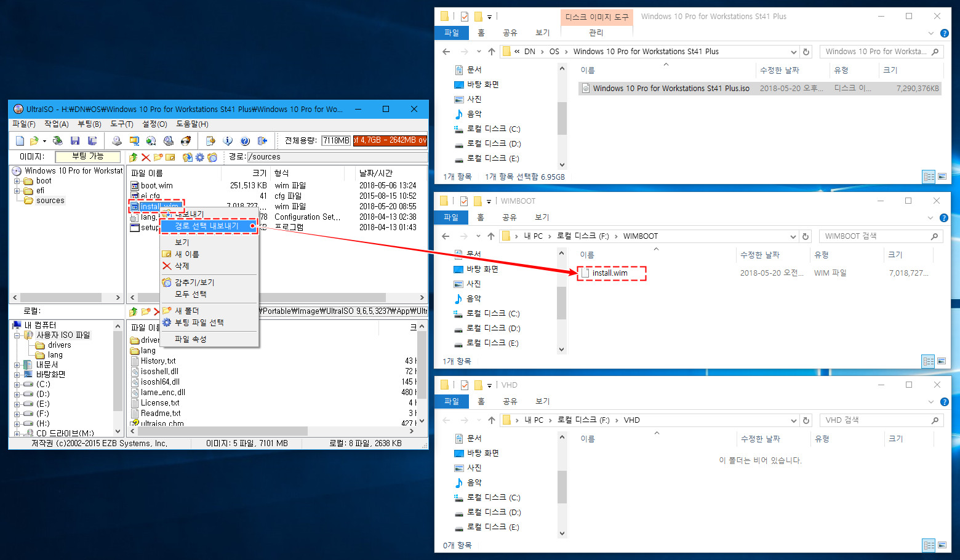Click the Mount to virtual drive icon
The width and height of the screenshot is (960, 560).
168,141
